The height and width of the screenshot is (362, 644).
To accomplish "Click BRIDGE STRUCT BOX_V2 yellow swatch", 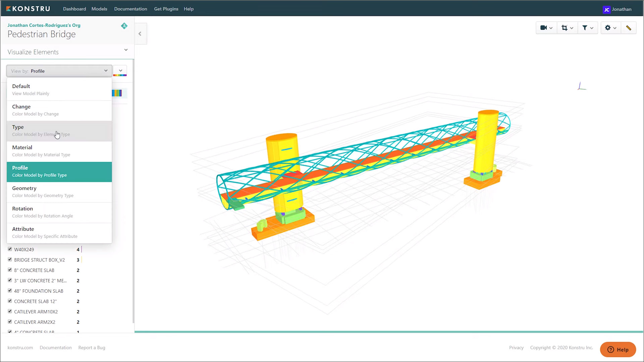I will [x=82, y=259].
